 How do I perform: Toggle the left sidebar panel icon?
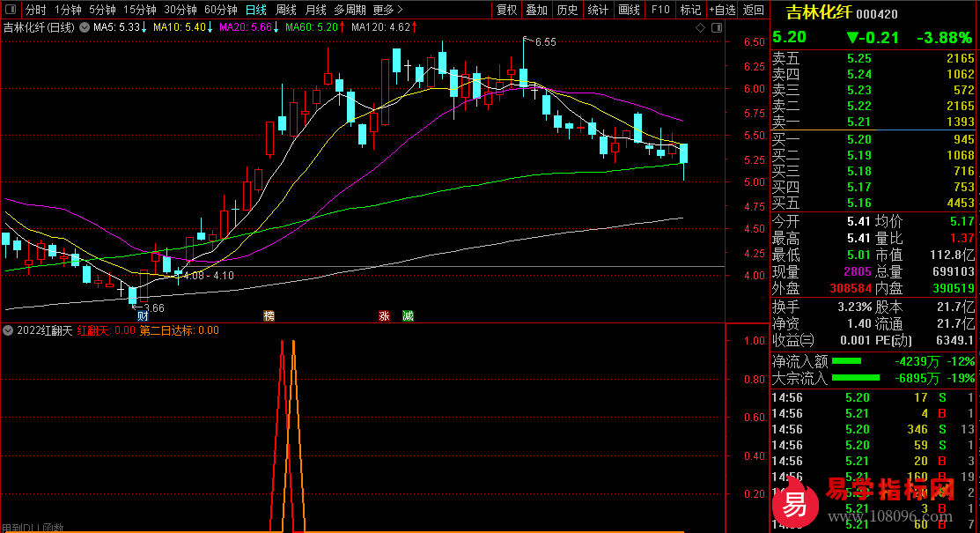pyautogui.click(x=10, y=10)
